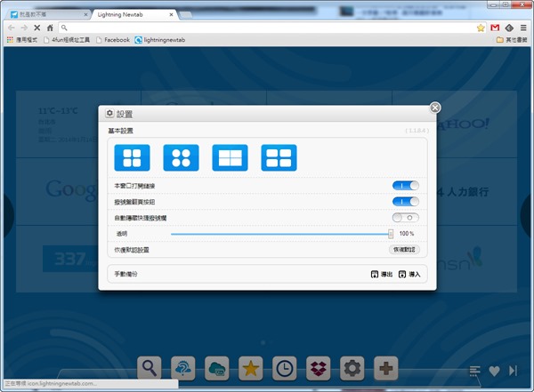Toggle 本窗口打開鏈接 switch

click(405, 186)
